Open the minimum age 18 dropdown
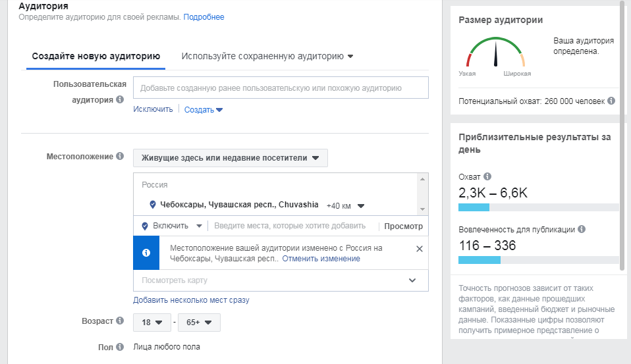631x364 pixels. 151,323
